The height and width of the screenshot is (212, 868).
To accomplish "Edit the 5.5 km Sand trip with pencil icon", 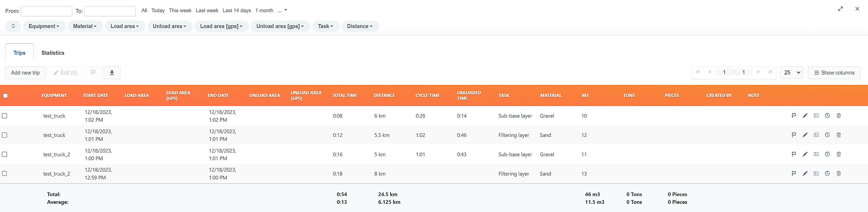I will coord(805,135).
